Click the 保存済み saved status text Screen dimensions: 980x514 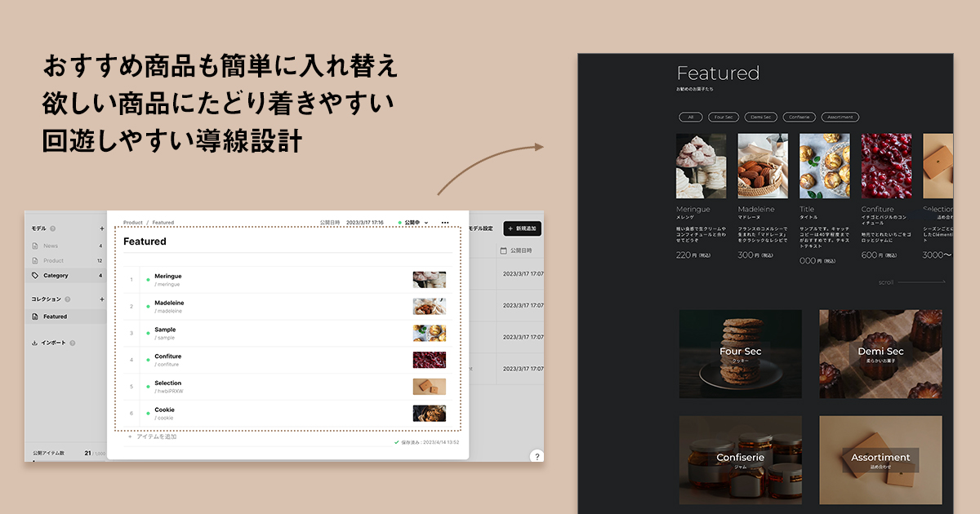click(426, 442)
